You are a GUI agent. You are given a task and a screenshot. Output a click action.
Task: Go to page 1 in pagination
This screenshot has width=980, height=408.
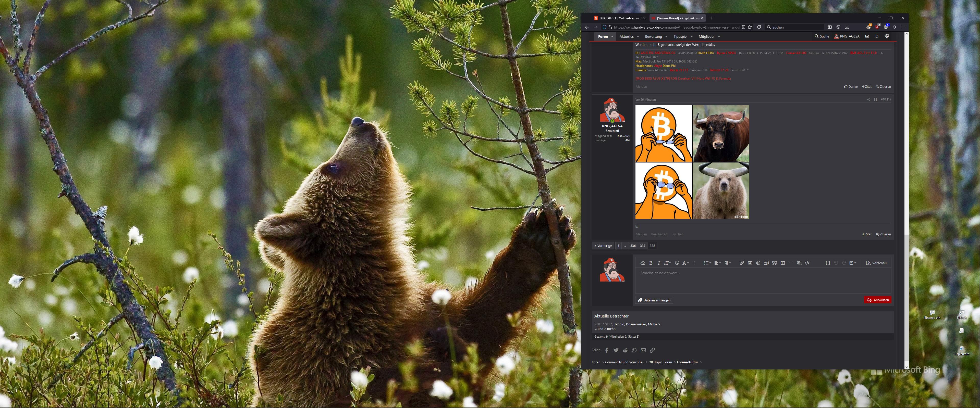point(618,246)
